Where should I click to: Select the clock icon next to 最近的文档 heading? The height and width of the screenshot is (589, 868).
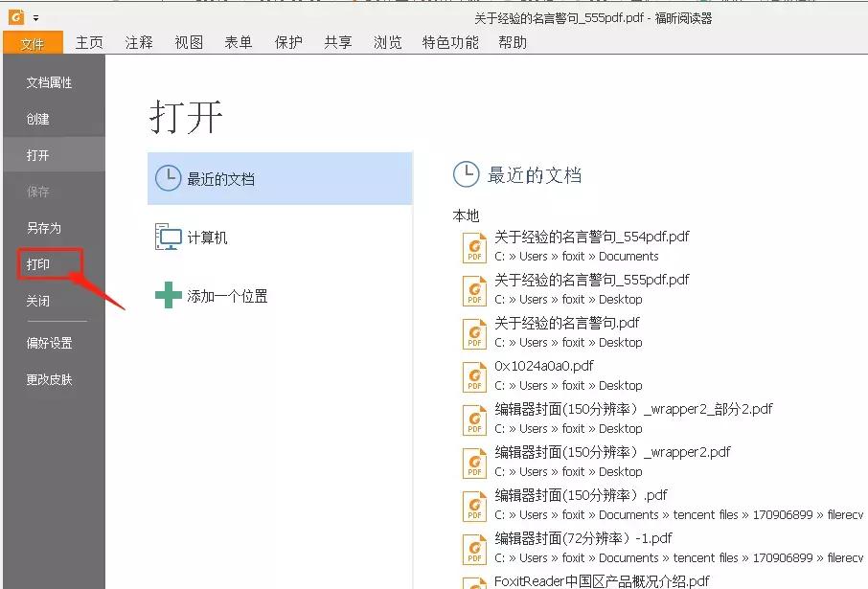(x=466, y=174)
